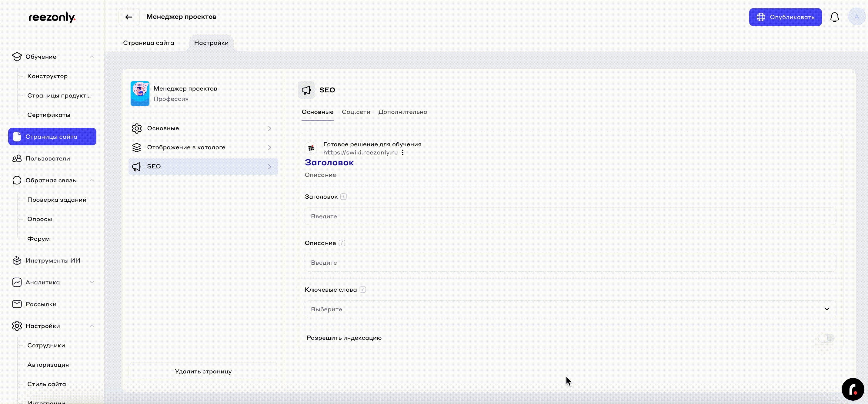Image resolution: width=868 pixels, height=404 pixels.
Task: Open the chat widget icon
Action: coord(853,389)
